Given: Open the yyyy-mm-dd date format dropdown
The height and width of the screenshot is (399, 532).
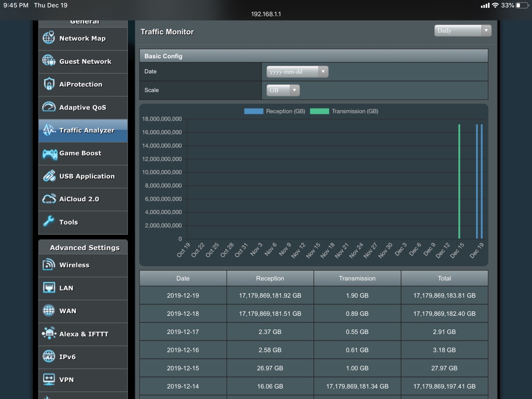Looking at the screenshot, I should pos(297,72).
